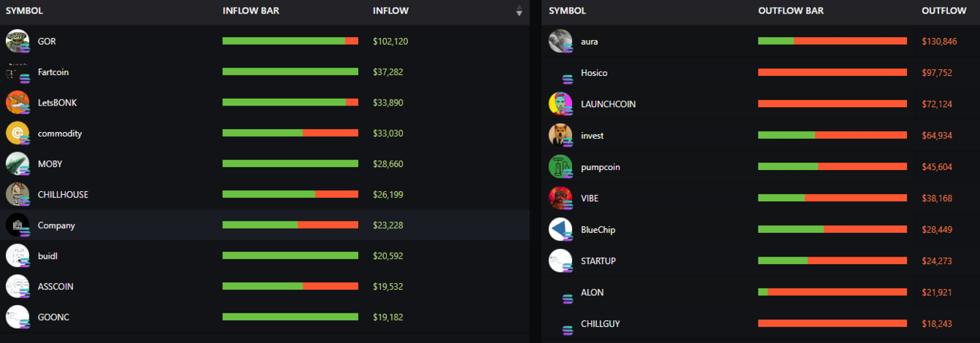Click the ALON Solana chain icon
This screenshot has height=343, width=980.
click(567, 298)
